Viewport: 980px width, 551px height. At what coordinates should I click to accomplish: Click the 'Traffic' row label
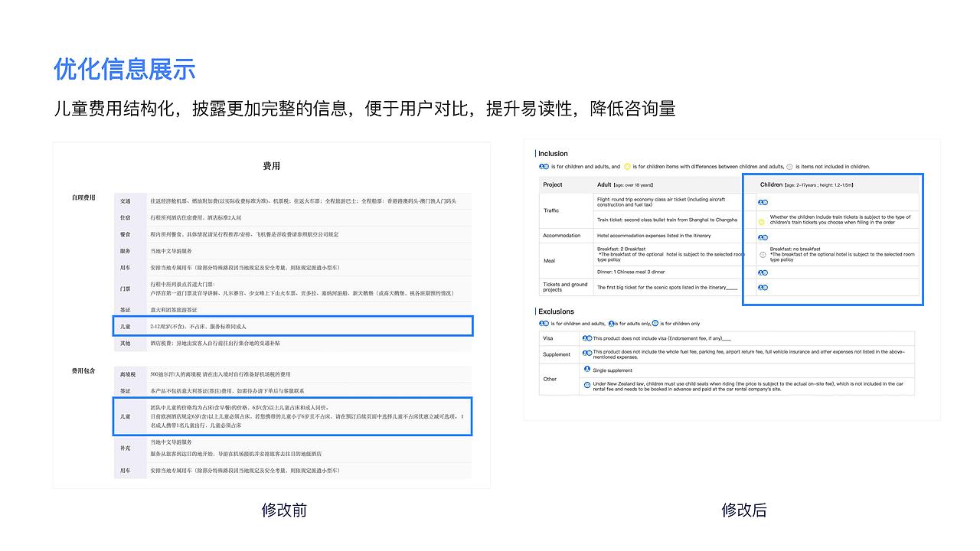click(x=551, y=210)
